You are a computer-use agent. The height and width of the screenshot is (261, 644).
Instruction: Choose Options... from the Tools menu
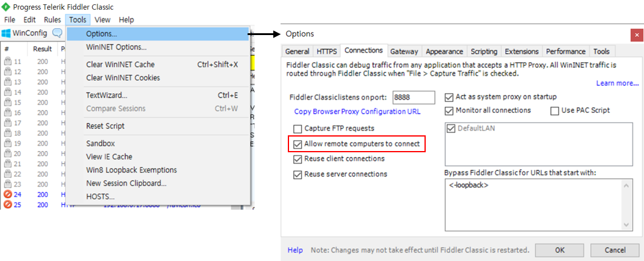pos(158,34)
